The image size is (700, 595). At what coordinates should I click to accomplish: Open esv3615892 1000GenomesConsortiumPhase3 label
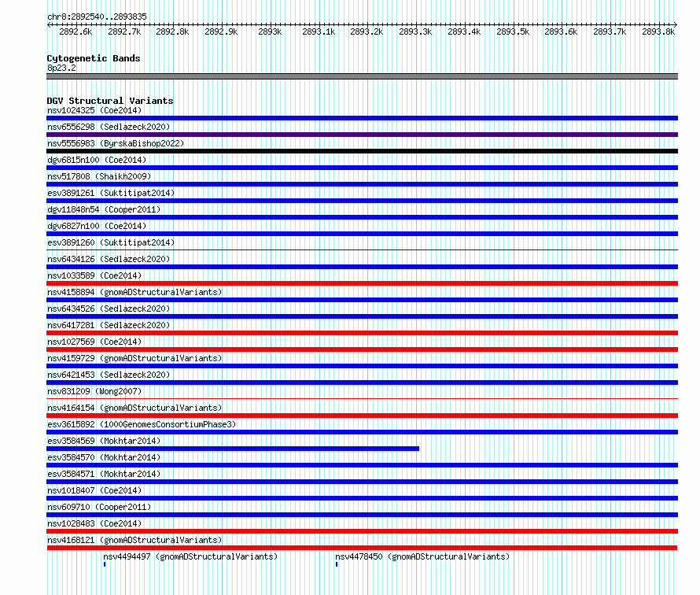coord(142,424)
